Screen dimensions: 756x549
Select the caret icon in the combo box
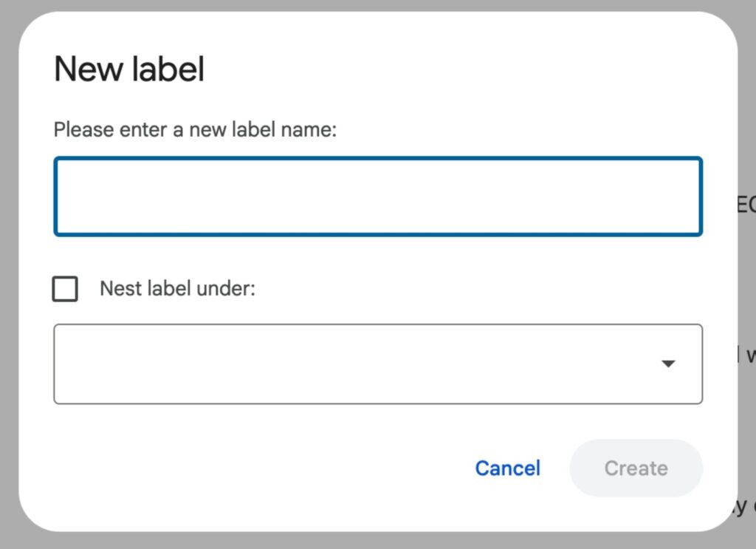(668, 364)
